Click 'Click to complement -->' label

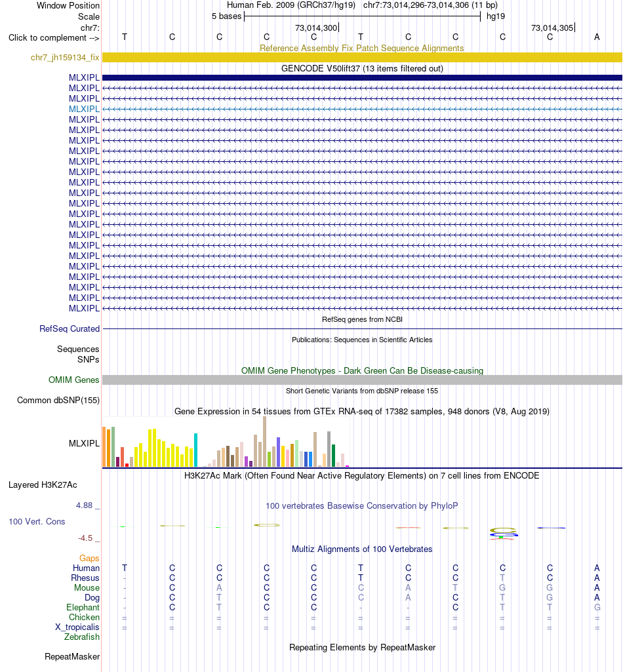tap(54, 38)
